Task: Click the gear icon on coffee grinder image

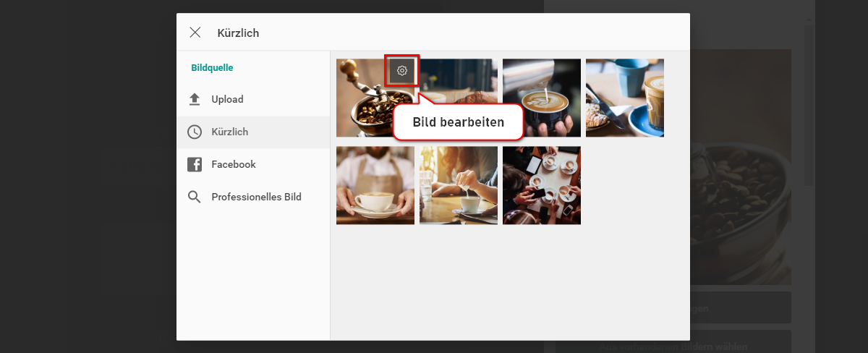Action: (x=402, y=71)
